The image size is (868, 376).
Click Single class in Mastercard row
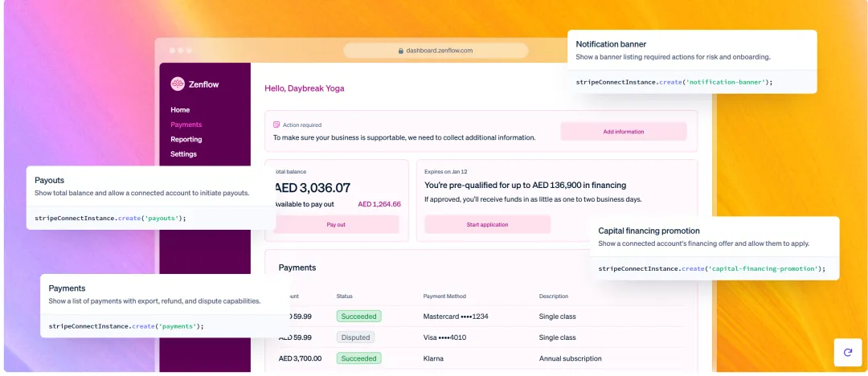[x=558, y=317]
